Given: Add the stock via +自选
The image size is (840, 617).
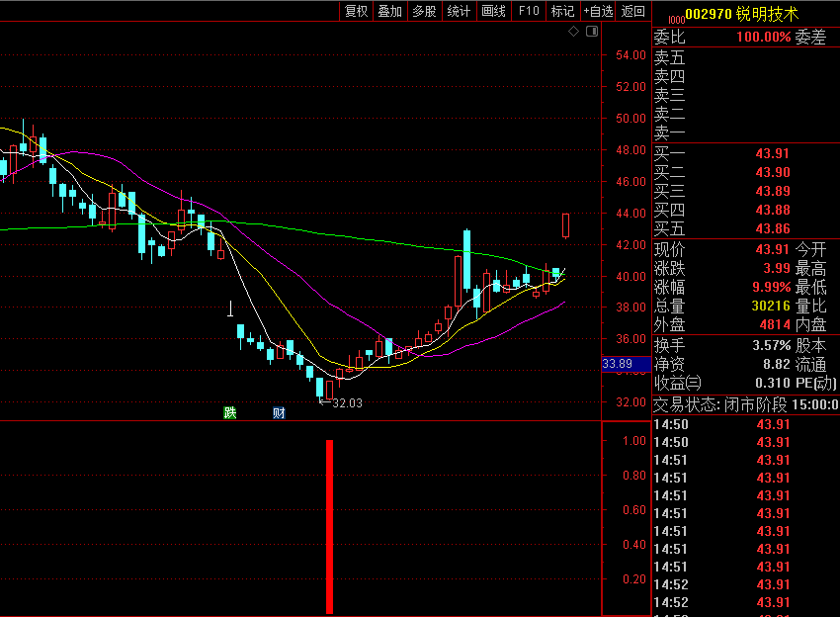Looking at the screenshot, I should coord(598,11).
